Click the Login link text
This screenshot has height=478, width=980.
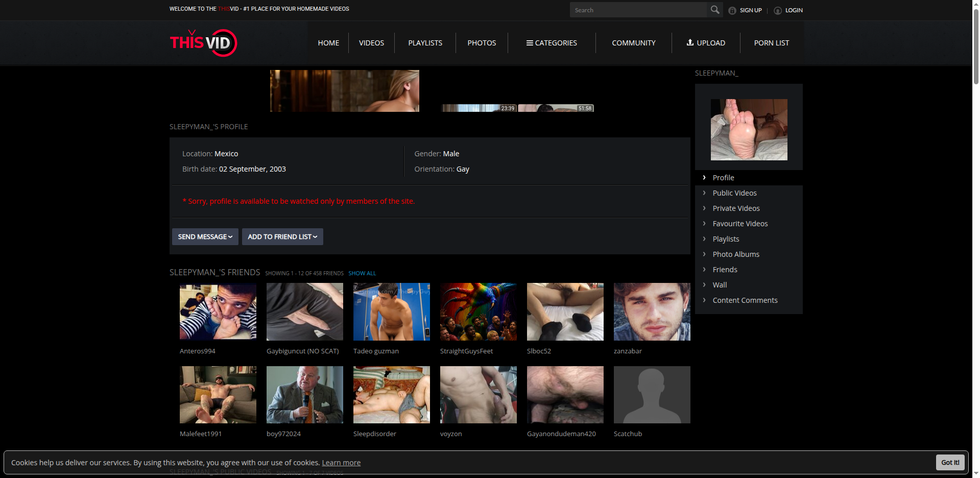tap(794, 10)
